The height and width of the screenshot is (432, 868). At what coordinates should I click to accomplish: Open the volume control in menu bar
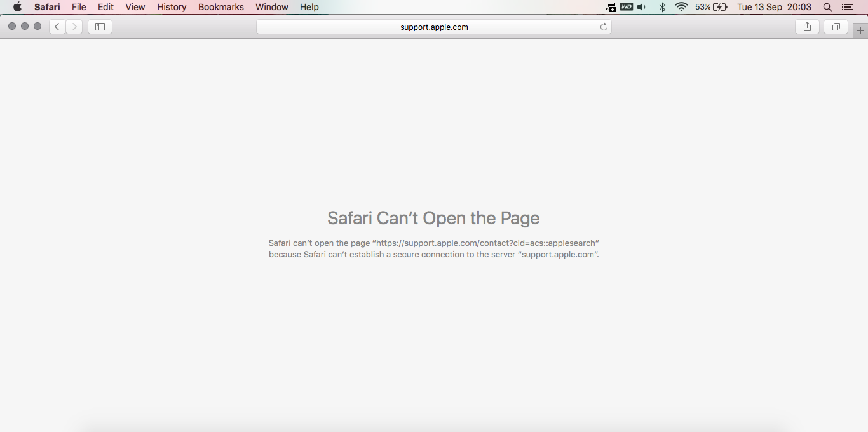pyautogui.click(x=642, y=7)
